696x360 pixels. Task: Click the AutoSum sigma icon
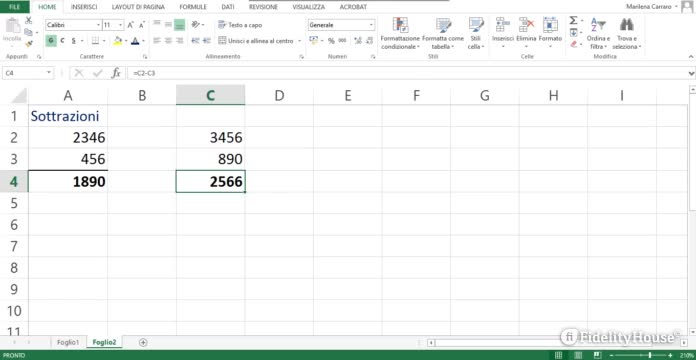(x=573, y=20)
